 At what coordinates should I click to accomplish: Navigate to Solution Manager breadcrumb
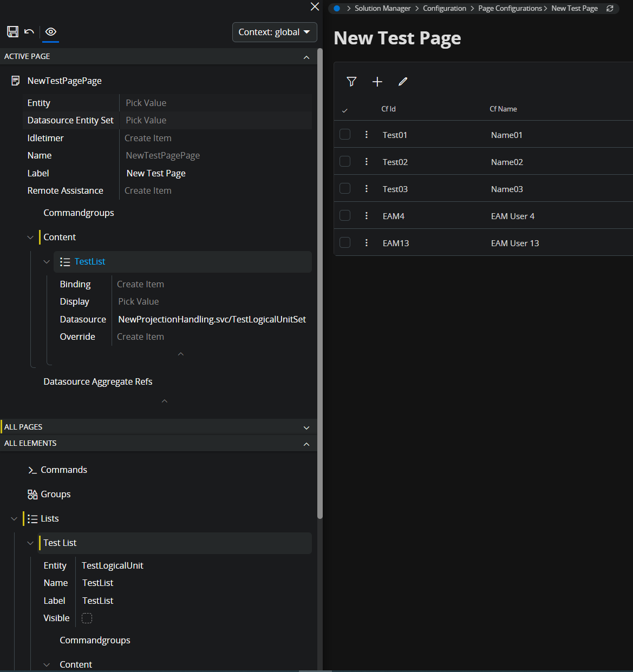point(382,9)
